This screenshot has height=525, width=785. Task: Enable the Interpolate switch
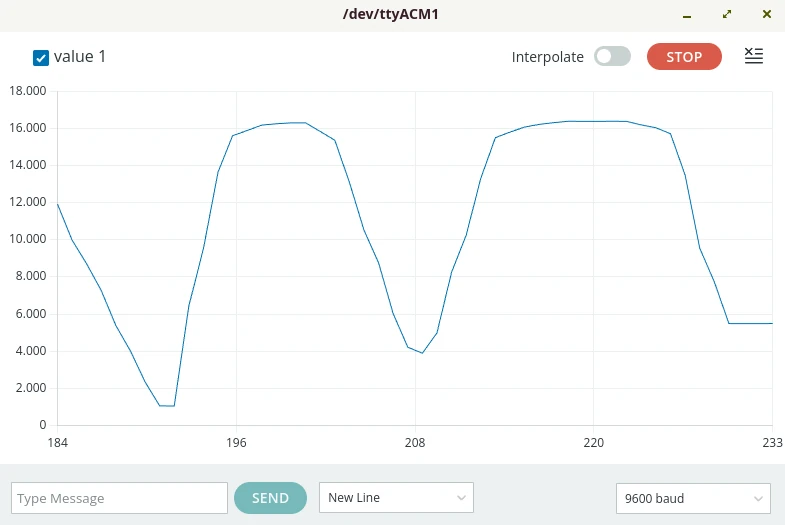(x=612, y=57)
